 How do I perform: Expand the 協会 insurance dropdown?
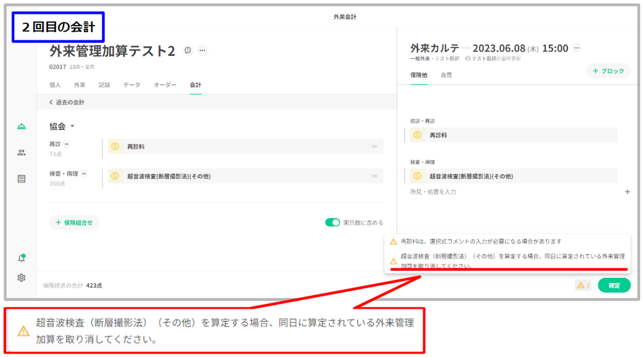72,126
